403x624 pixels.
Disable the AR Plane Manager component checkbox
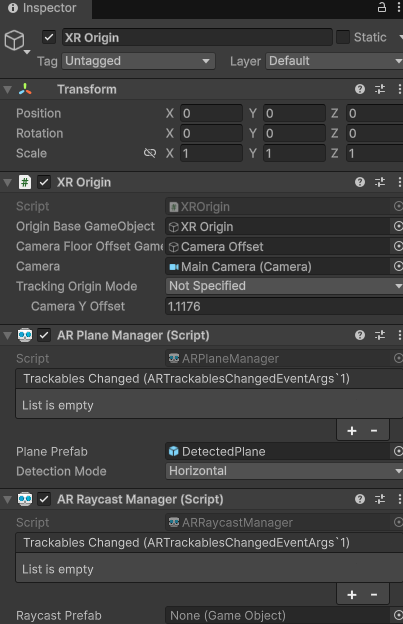click(x=44, y=335)
